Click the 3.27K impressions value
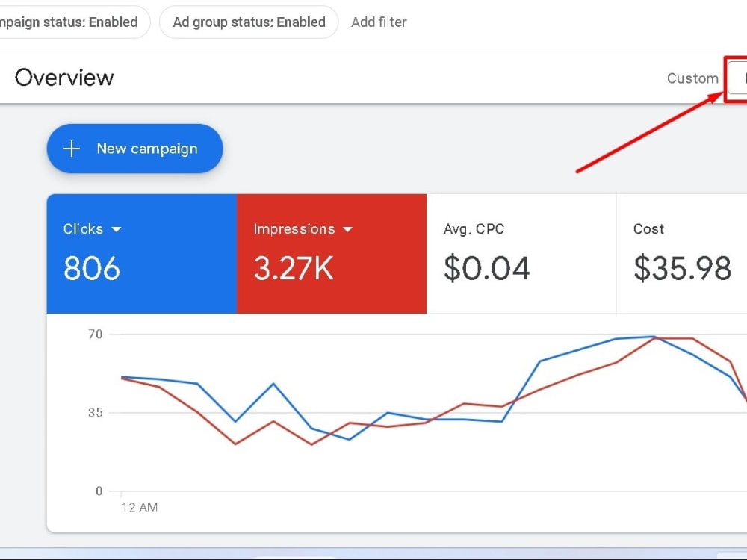Image resolution: width=747 pixels, height=560 pixels. click(294, 268)
